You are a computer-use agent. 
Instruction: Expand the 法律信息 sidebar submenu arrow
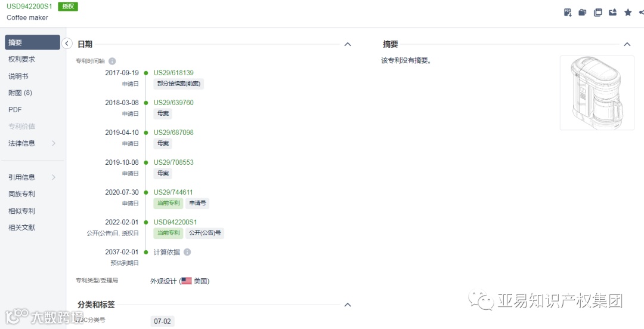54,143
